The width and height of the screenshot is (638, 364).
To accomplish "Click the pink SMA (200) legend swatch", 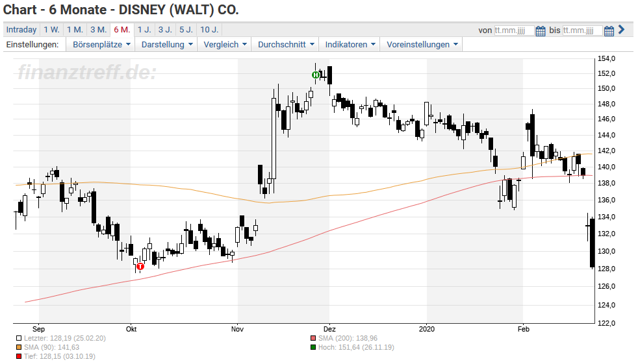I will click(x=313, y=338).
